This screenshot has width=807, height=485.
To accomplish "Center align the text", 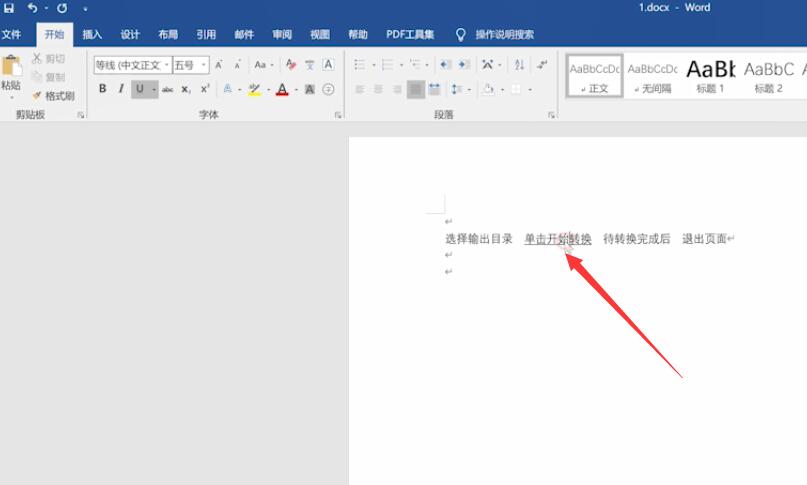I will tap(378, 90).
